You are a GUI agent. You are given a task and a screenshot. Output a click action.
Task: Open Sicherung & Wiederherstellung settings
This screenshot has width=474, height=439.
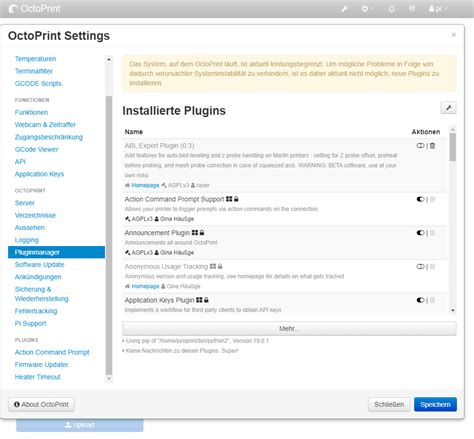click(42, 294)
